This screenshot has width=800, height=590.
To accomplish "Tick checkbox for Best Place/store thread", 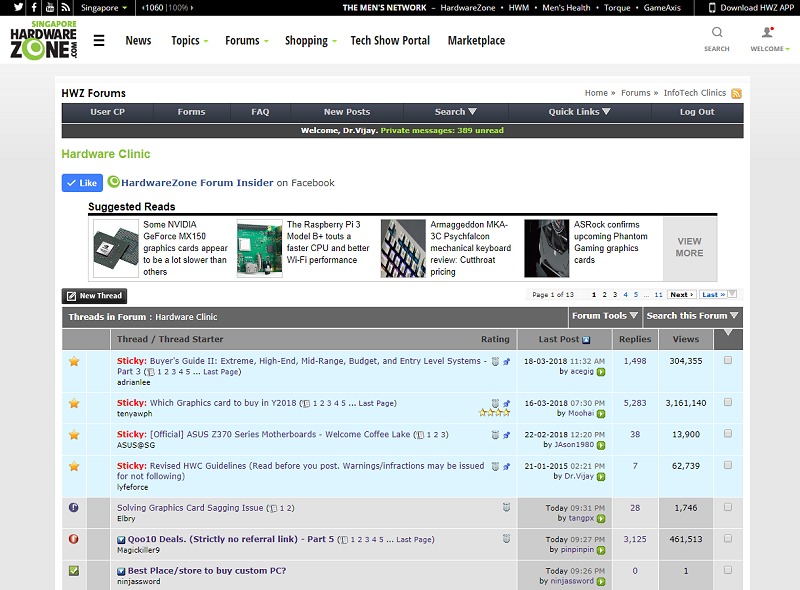I will coord(728,570).
